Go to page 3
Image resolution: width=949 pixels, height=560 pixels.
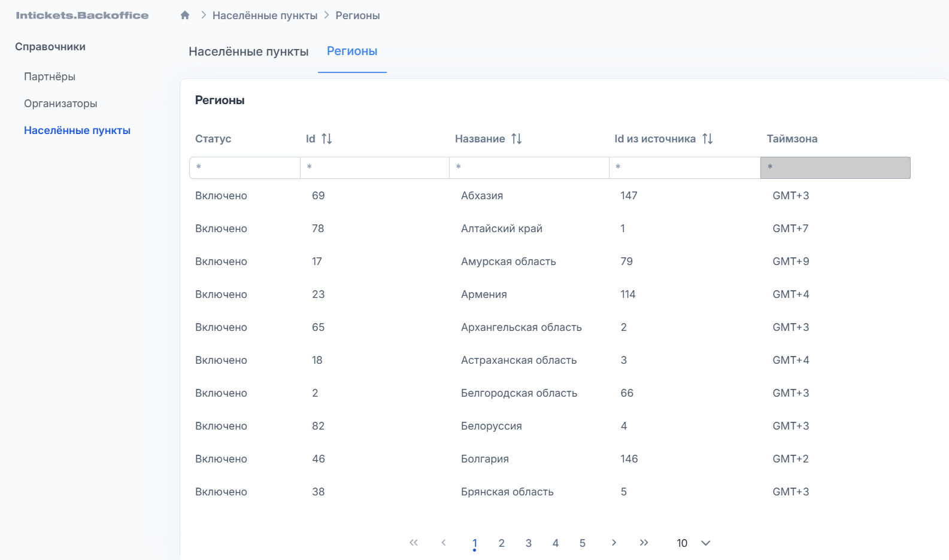[529, 543]
